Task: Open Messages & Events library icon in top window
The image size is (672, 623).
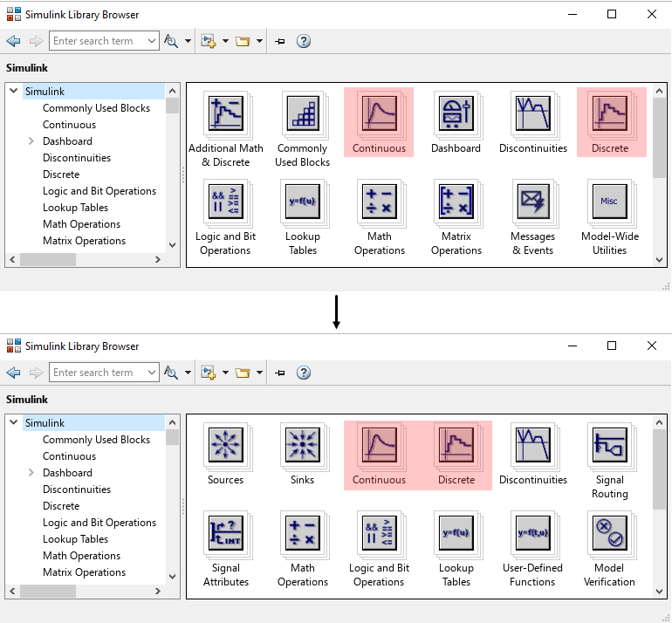Action: click(533, 202)
